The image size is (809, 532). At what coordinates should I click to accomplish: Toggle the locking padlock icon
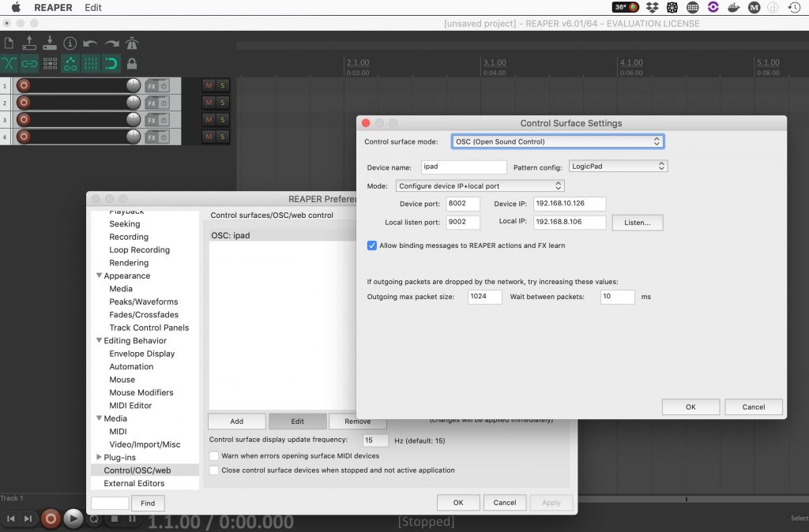tap(132, 63)
